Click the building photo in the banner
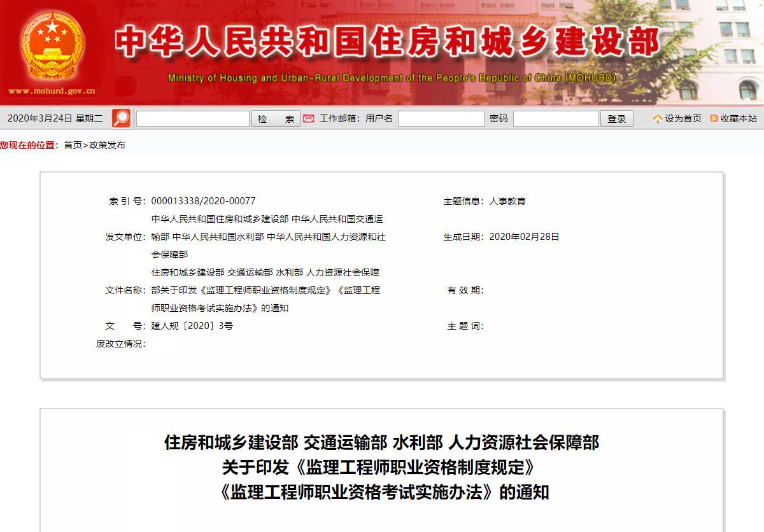The height and width of the screenshot is (532, 764). click(713, 51)
